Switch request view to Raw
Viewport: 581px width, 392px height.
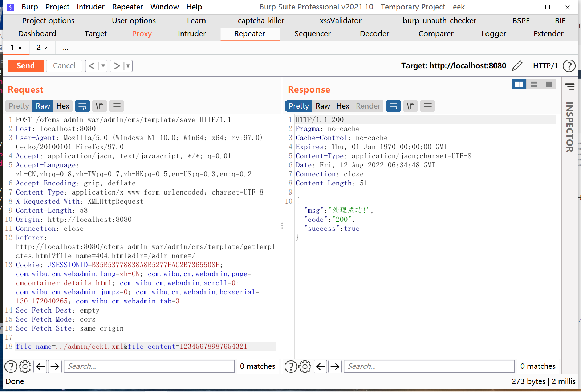(x=43, y=106)
